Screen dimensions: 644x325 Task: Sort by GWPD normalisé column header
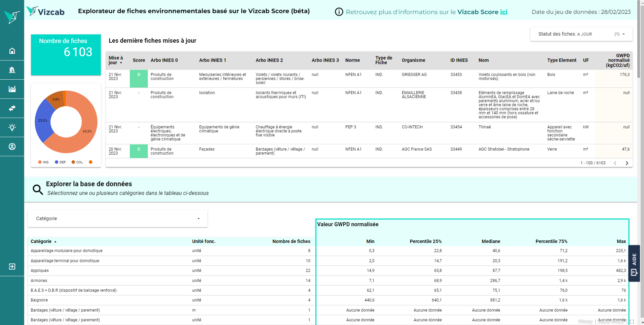pyautogui.click(x=618, y=60)
